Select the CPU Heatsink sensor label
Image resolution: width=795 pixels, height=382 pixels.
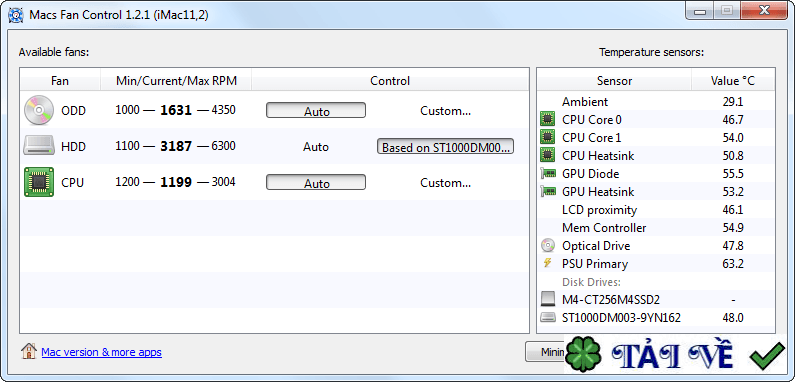[598, 156]
